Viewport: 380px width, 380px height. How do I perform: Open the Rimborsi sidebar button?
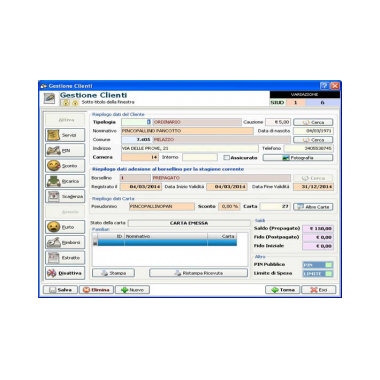click(65, 242)
